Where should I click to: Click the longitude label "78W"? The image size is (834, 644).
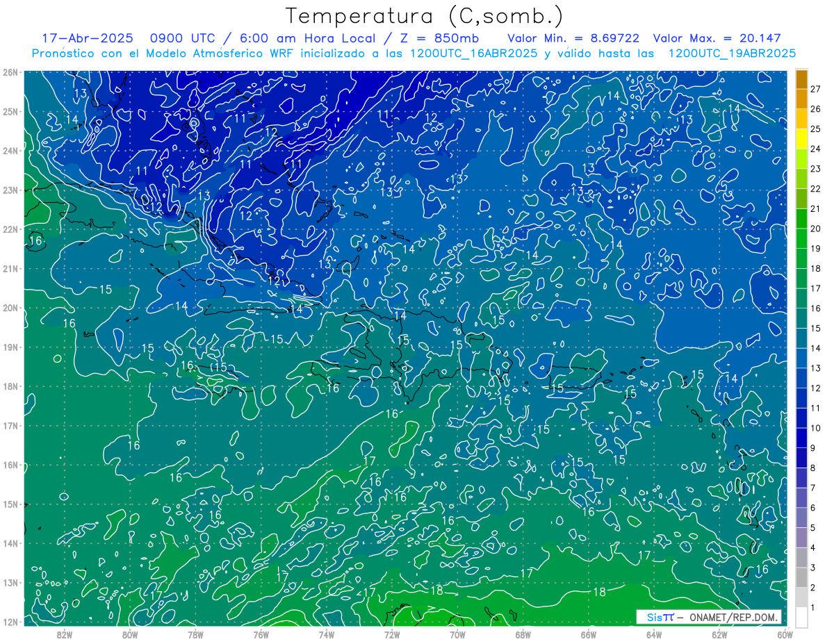pos(195,634)
